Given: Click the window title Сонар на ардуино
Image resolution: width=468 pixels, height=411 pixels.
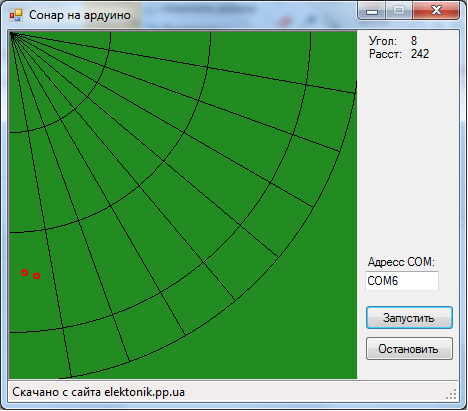Looking at the screenshot, I should tap(80, 15).
